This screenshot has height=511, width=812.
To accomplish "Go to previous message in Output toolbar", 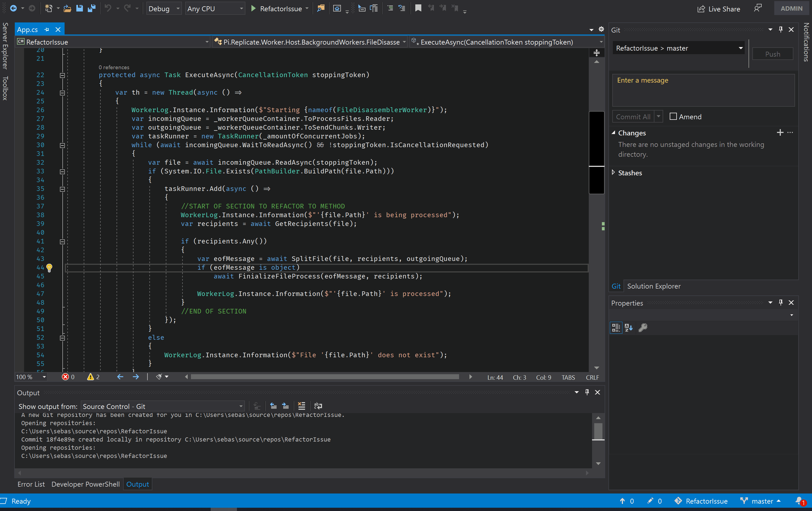I will pos(273,406).
